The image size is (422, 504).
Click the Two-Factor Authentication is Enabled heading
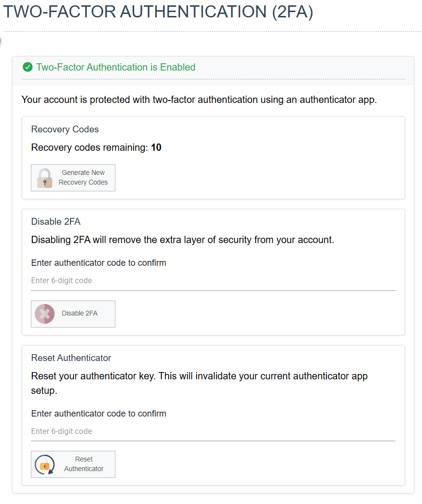point(115,67)
